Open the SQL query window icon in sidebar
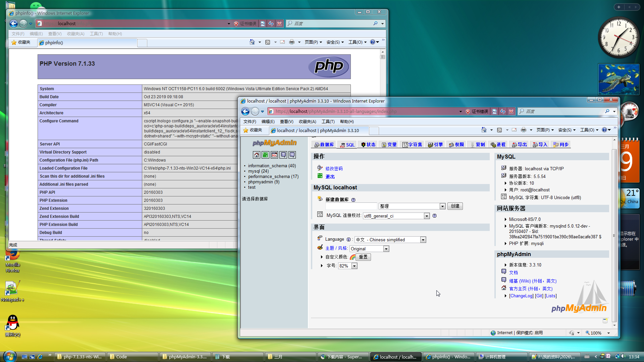 (x=274, y=155)
